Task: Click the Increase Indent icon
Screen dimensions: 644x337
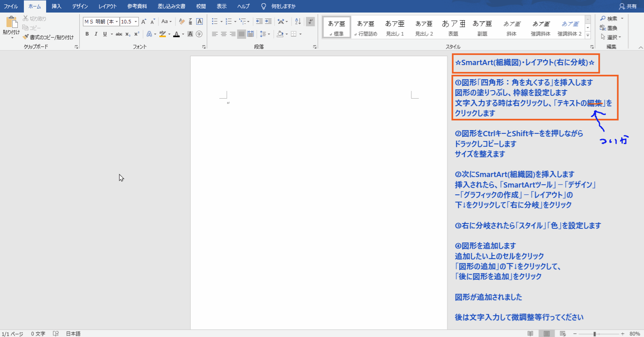Action: (x=268, y=21)
